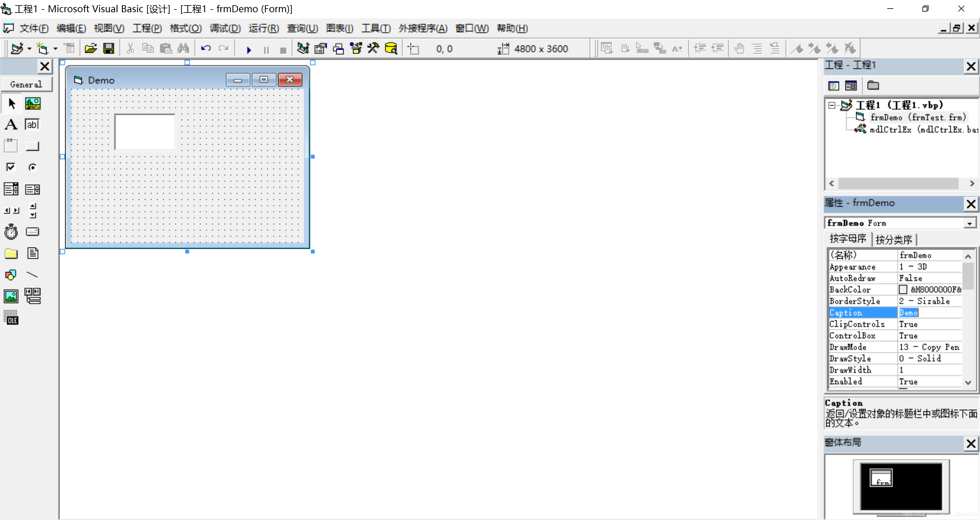980x520 pixels.
Task: Select the Frame control tool
Action: click(11, 146)
